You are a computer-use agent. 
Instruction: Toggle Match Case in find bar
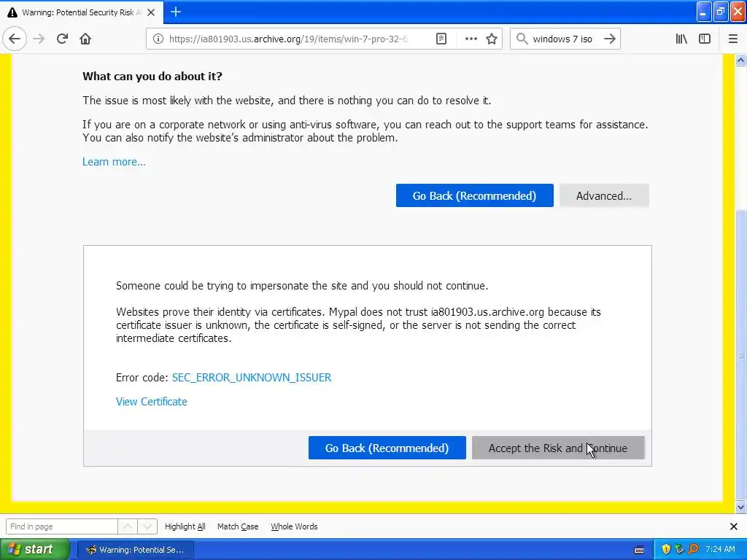(x=238, y=526)
